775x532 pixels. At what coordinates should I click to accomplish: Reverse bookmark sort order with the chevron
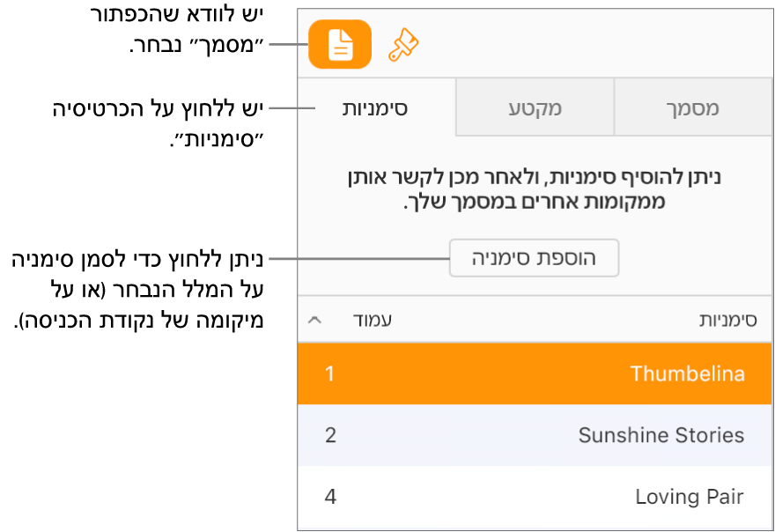click(x=314, y=320)
